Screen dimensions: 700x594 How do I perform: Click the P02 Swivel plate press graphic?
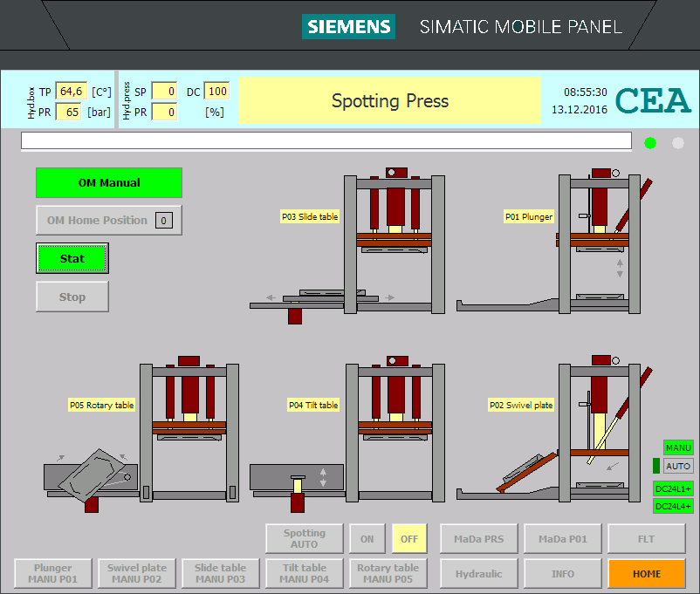555,429
